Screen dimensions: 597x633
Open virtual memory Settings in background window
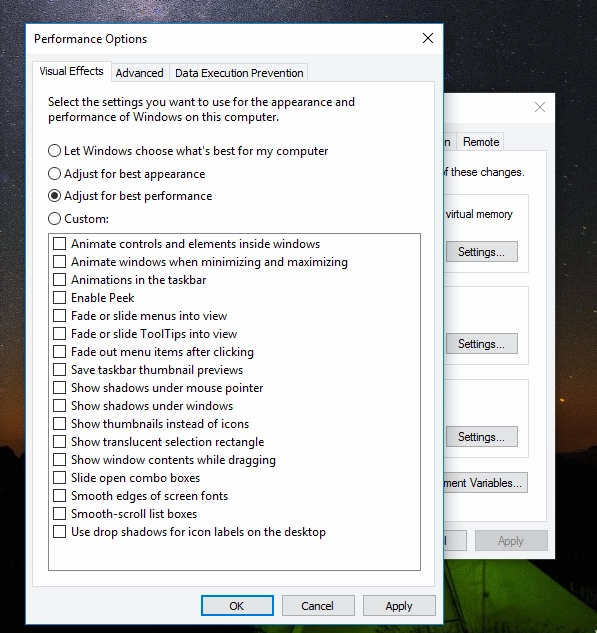pos(481,252)
